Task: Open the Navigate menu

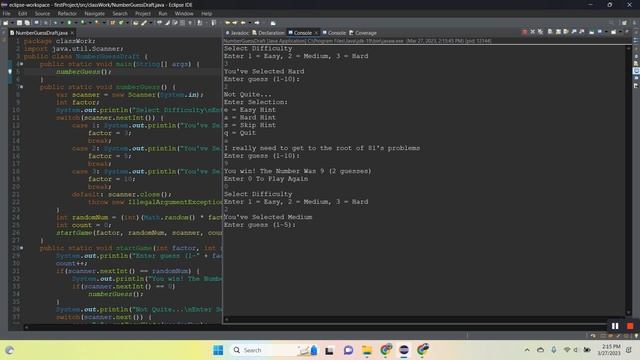Action: pos(95,13)
